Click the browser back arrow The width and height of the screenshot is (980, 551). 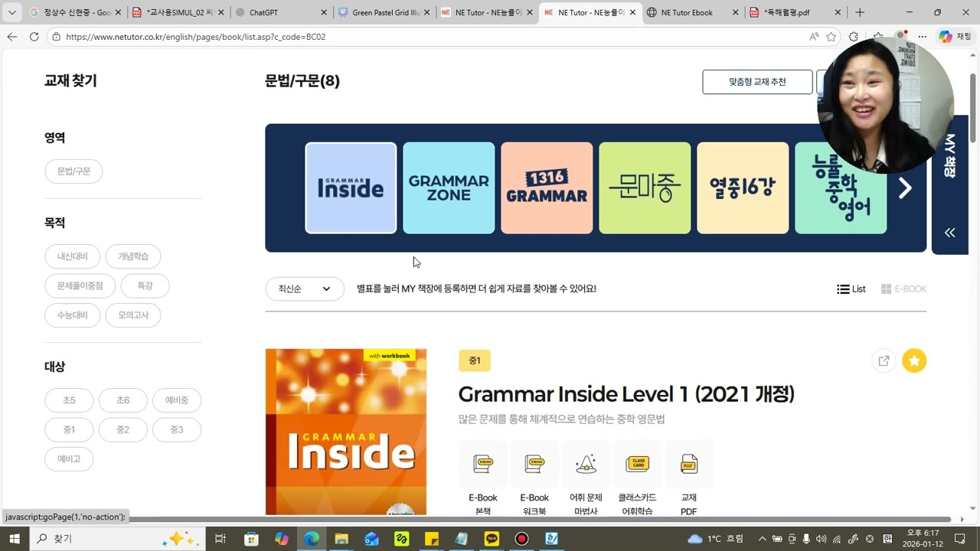pyautogui.click(x=11, y=37)
